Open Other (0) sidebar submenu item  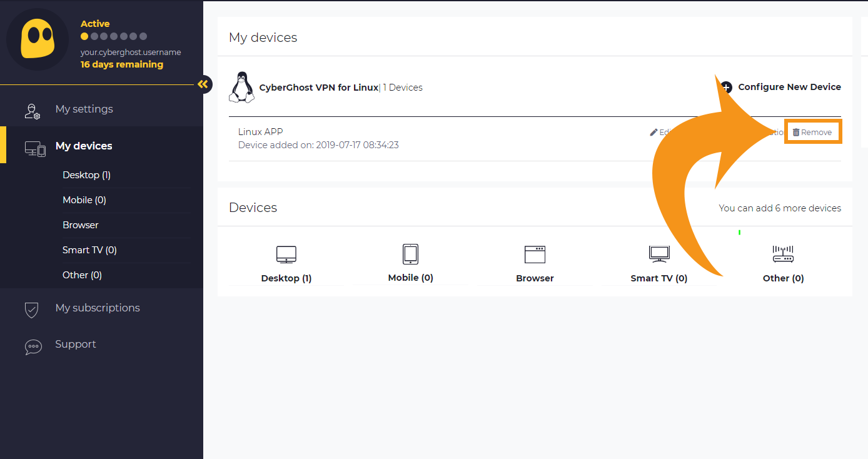click(82, 275)
